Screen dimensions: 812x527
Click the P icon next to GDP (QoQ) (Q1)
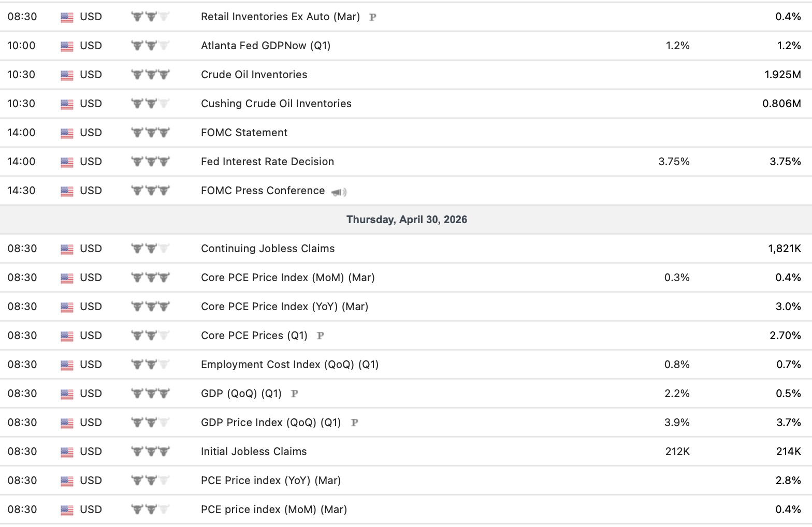pyautogui.click(x=294, y=393)
